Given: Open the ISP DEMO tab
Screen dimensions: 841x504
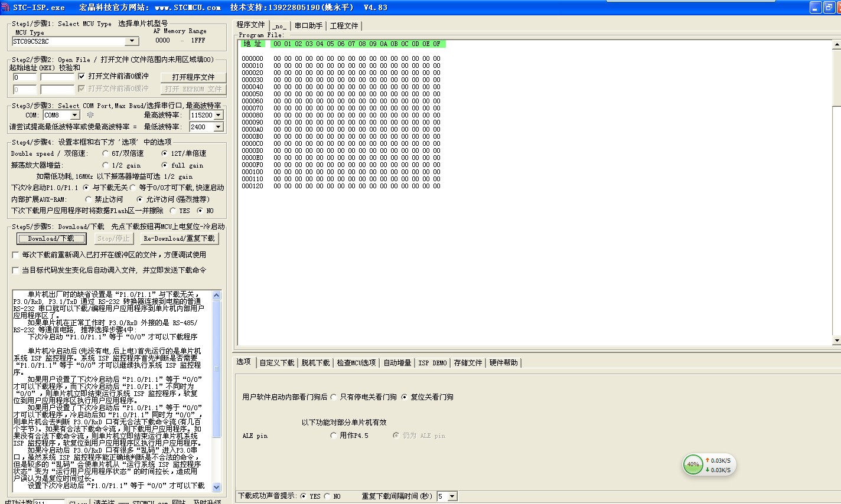Looking at the screenshot, I should (x=432, y=363).
